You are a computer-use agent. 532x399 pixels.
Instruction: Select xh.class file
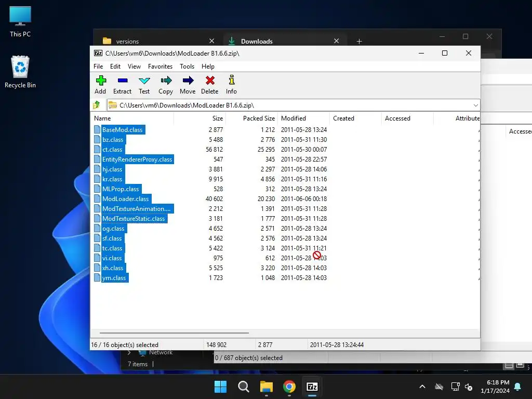pos(113,268)
